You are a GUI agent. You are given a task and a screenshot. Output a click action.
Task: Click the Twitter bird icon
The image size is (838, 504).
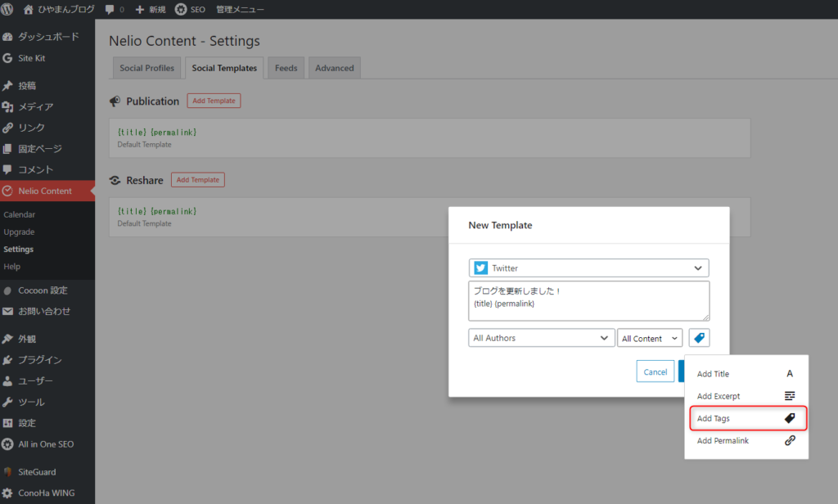point(480,268)
